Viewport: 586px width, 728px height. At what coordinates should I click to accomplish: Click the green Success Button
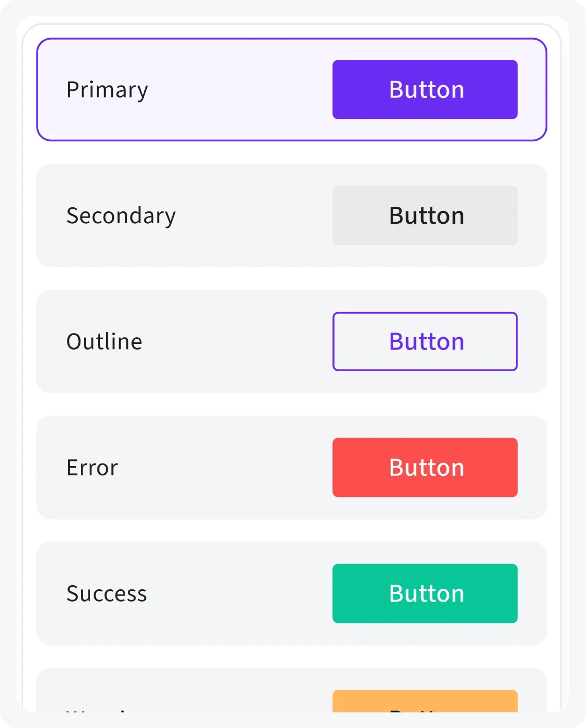(425, 593)
